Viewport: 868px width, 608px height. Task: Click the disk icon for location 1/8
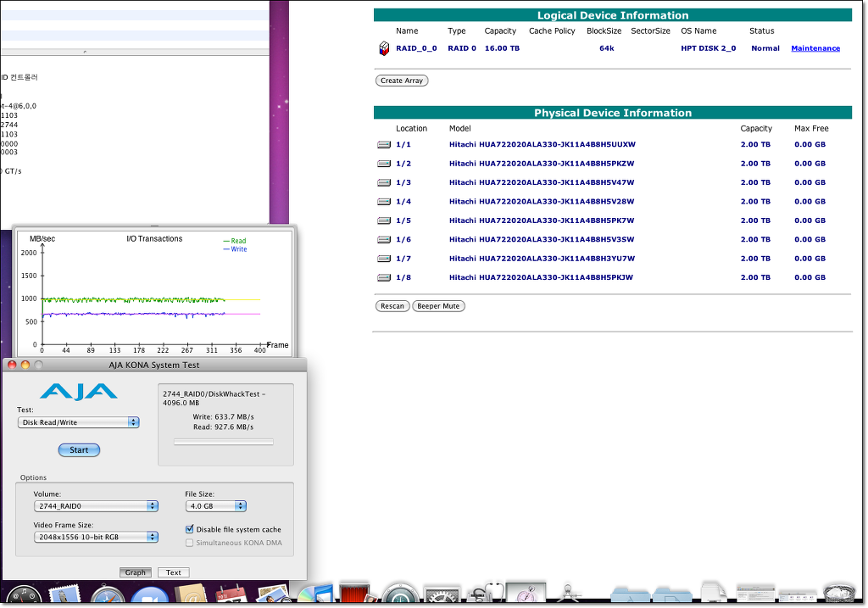click(384, 278)
